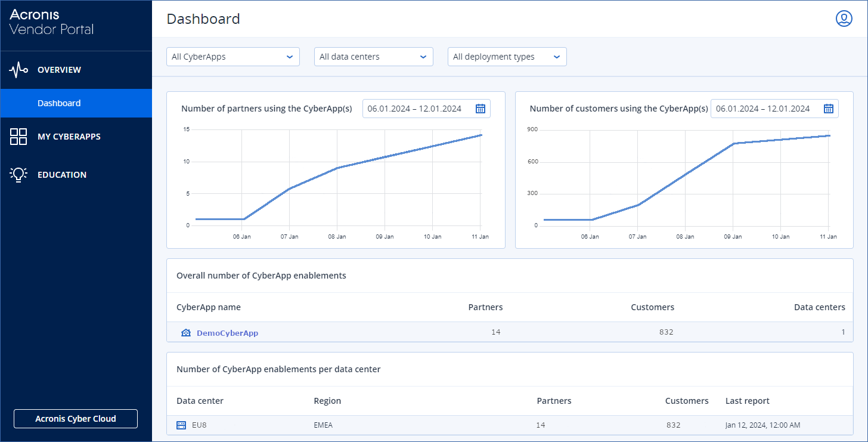Click the customers chart line graph
The height and width of the screenshot is (442, 868).
[686, 178]
